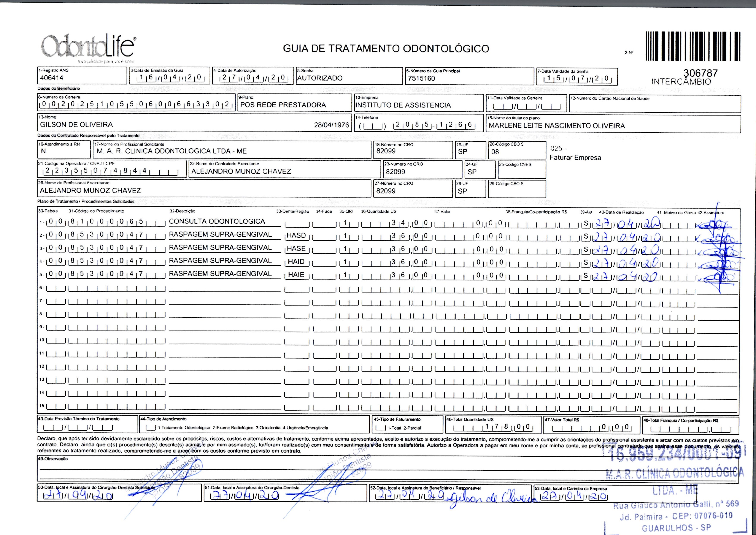The height and width of the screenshot is (535, 756).
Task: Click the HASD tooth region cell
Action: pos(296,236)
